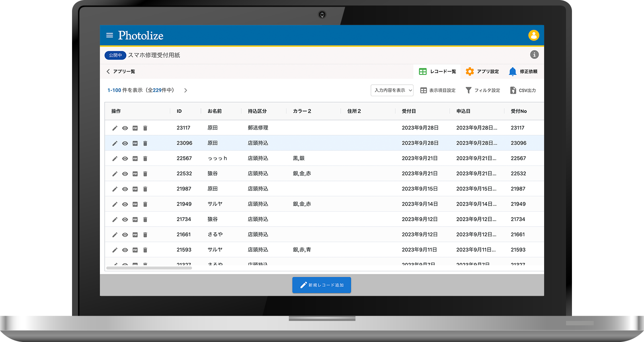Go to next page of records chevron
Viewport: 644px width, 342px height.
(x=185, y=90)
